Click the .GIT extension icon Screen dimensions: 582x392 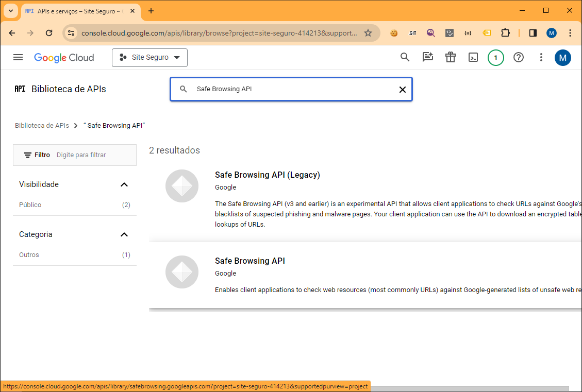pos(412,33)
